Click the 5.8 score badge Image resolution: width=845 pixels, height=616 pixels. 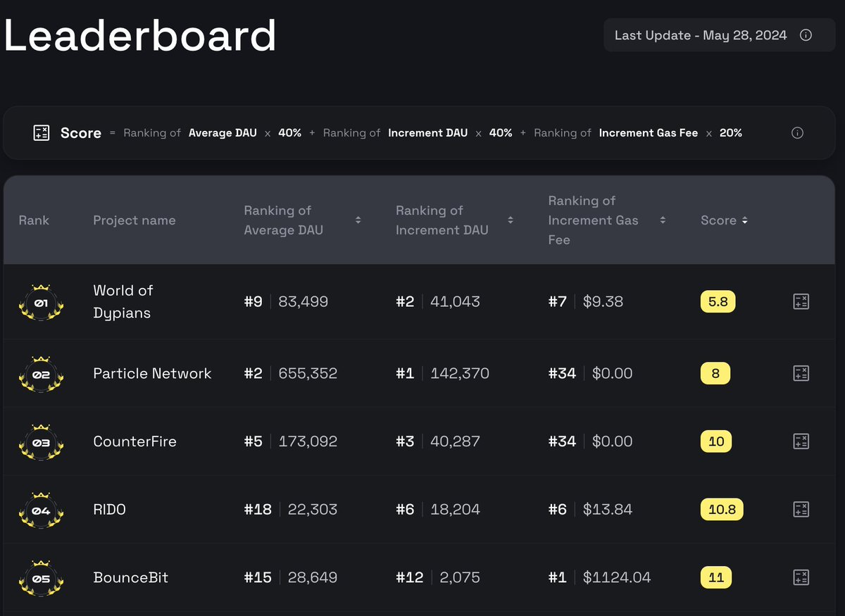[718, 302]
